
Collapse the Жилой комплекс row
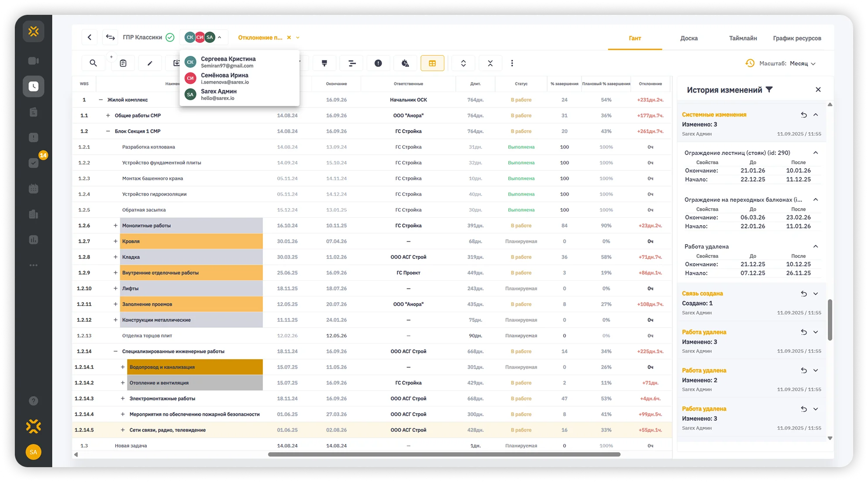click(x=100, y=100)
